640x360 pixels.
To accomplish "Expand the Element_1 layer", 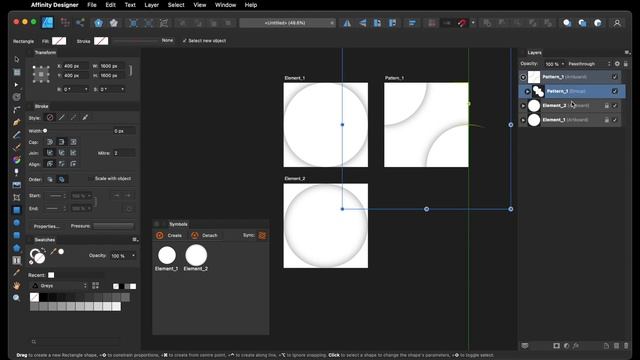I will point(523,120).
